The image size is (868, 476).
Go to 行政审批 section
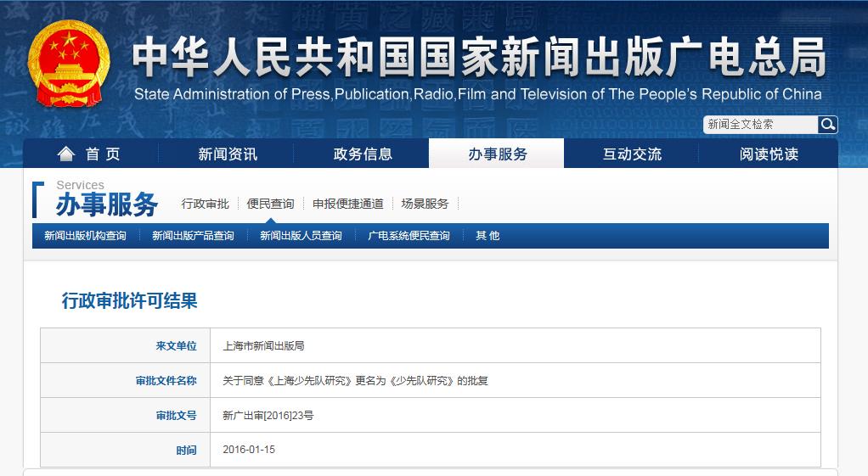pyautogui.click(x=205, y=204)
